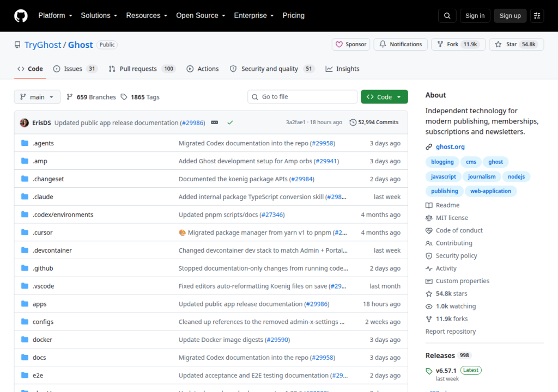This screenshot has height=392, width=558.
Task: Click the Sponsor button
Action: pos(351,45)
